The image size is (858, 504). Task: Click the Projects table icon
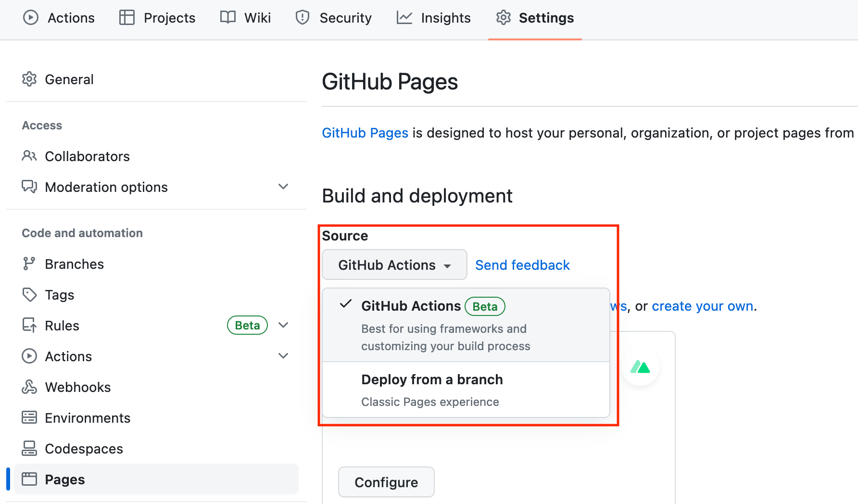click(x=127, y=18)
